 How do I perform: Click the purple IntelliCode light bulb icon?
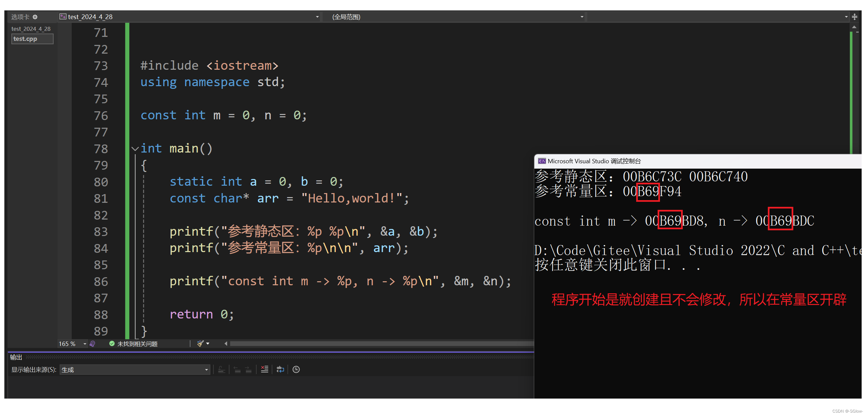point(92,344)
